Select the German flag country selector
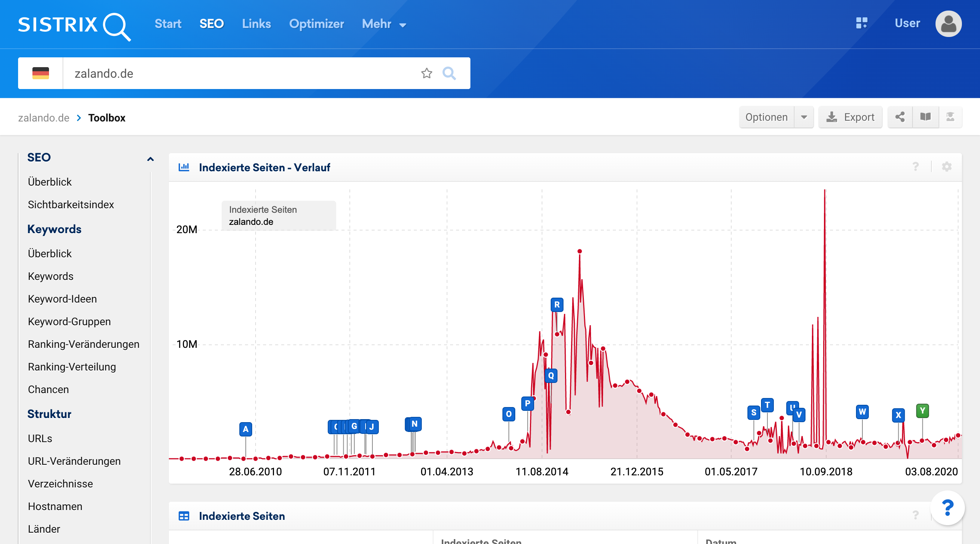Viewport: 980px width, 544px height. [41, 73]
